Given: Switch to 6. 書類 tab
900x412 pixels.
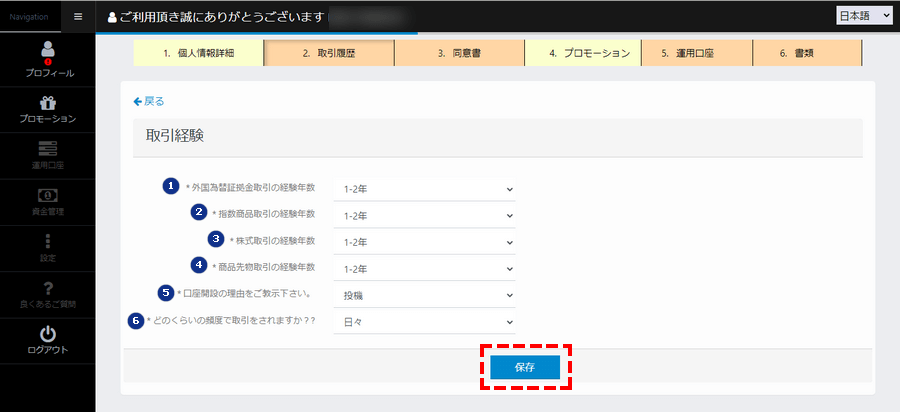Looking at the screenshot, I should (807, 53).
